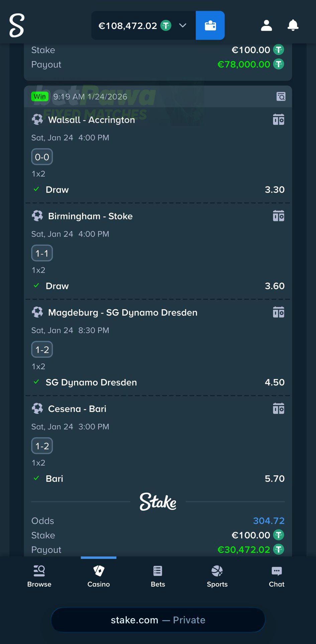This screenshot has height=644, width=316.
Task: Click the 1-2 score pill on the Cesena - Bari match
Action: (x=42, y=446)
